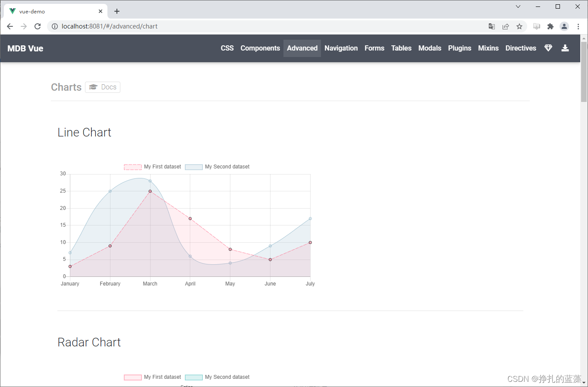This screenshot has height=387, width=588.
Task: Click the reading list icon in toolbar
Action: pyautogui.click(x=537, y=26)
